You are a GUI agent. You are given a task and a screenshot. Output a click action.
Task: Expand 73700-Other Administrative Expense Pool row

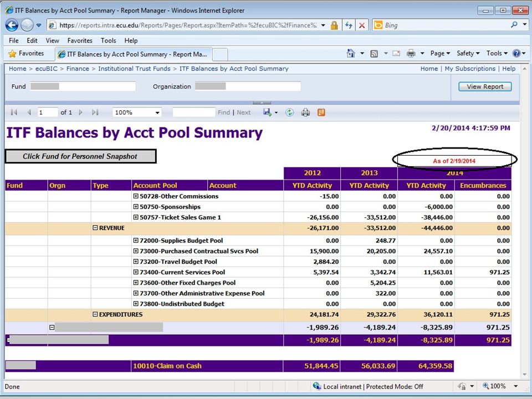coord(136,293)
